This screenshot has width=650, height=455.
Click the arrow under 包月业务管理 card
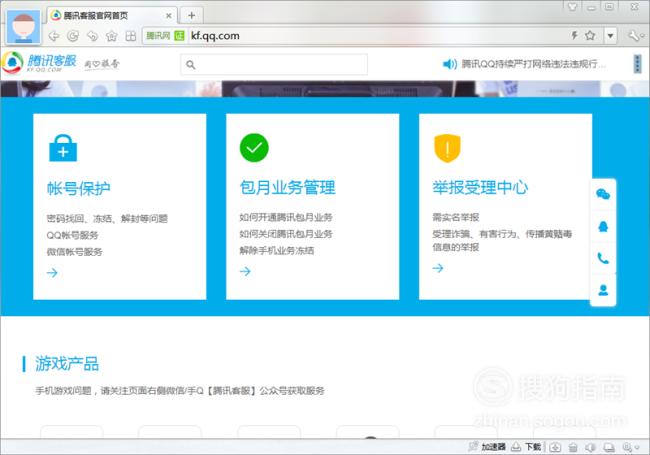(245, 271)
